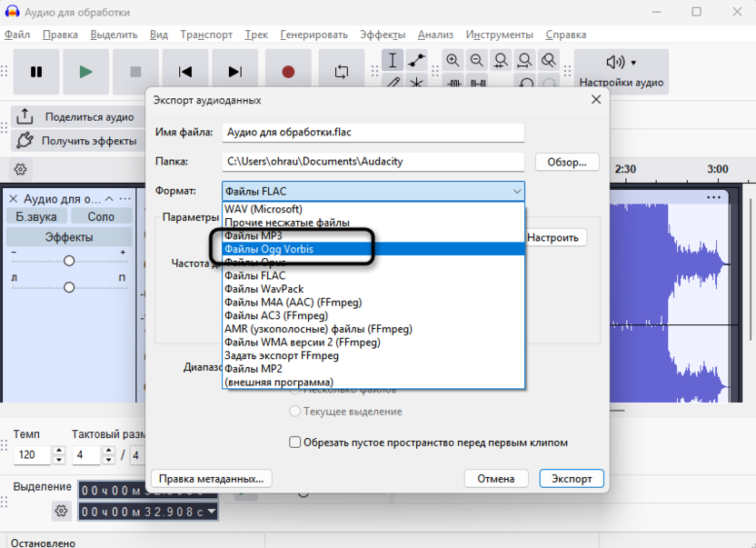Open clip three-dots menu on waveform
756x548 pixels.
click(x=713, y=197)
